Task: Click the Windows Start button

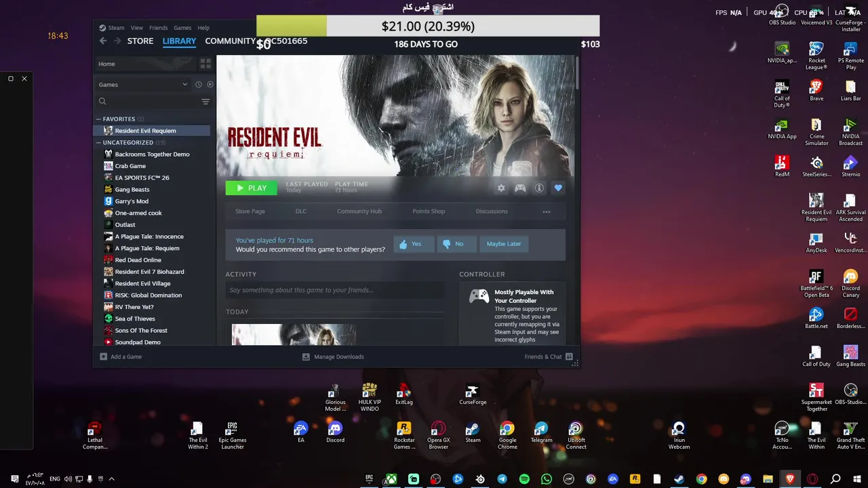Action: tap(857, 479)
